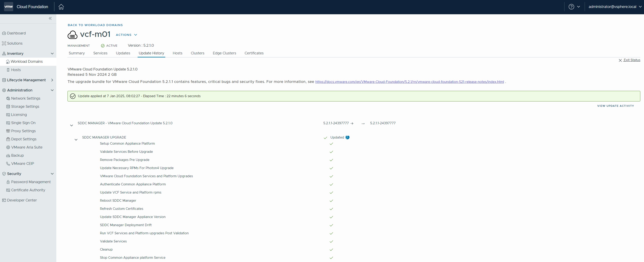Click the clock icon beside Updated
This screenshot has width=644, height=262.
pos(347,137)
